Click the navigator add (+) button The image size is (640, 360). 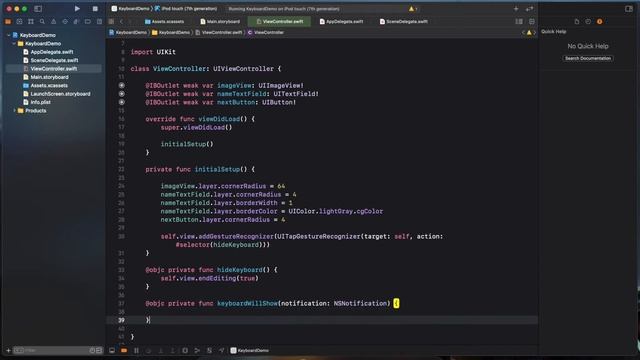[x=8, y=350]
